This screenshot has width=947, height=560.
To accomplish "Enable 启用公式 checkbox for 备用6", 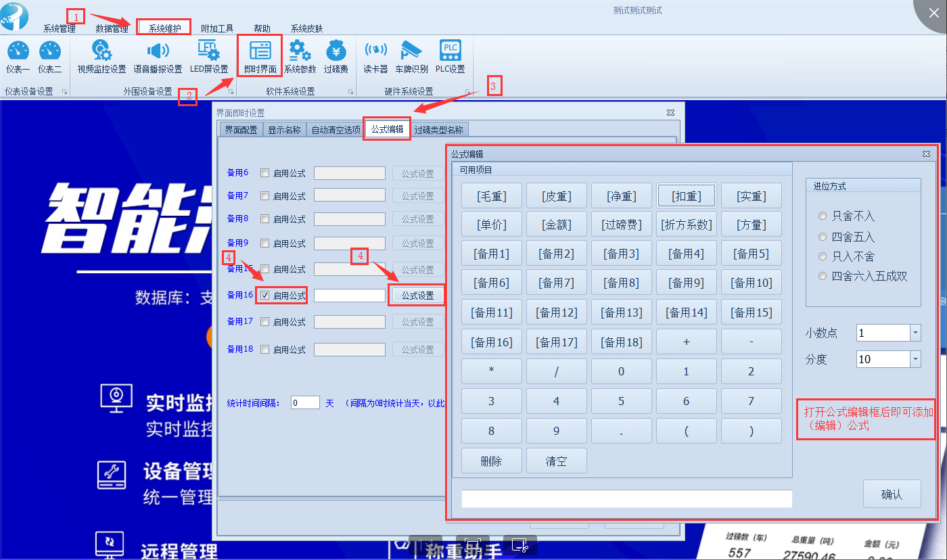I will pyautogui.click(x=265, y=173).
